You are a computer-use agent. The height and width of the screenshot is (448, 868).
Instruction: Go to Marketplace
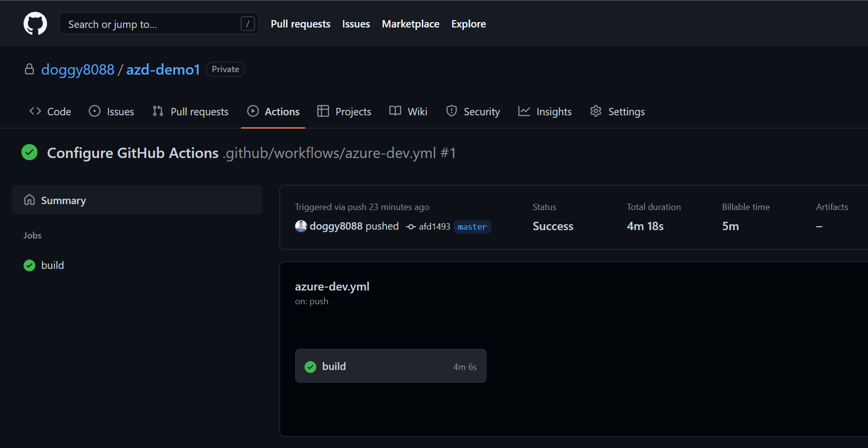click(410, 24)
